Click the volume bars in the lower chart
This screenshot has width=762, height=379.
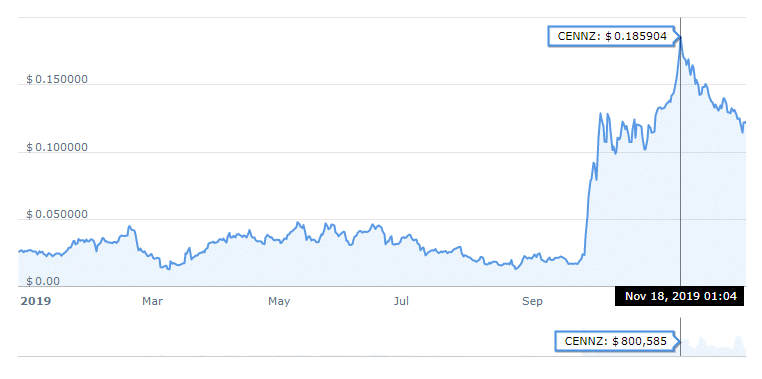point(664,347)
